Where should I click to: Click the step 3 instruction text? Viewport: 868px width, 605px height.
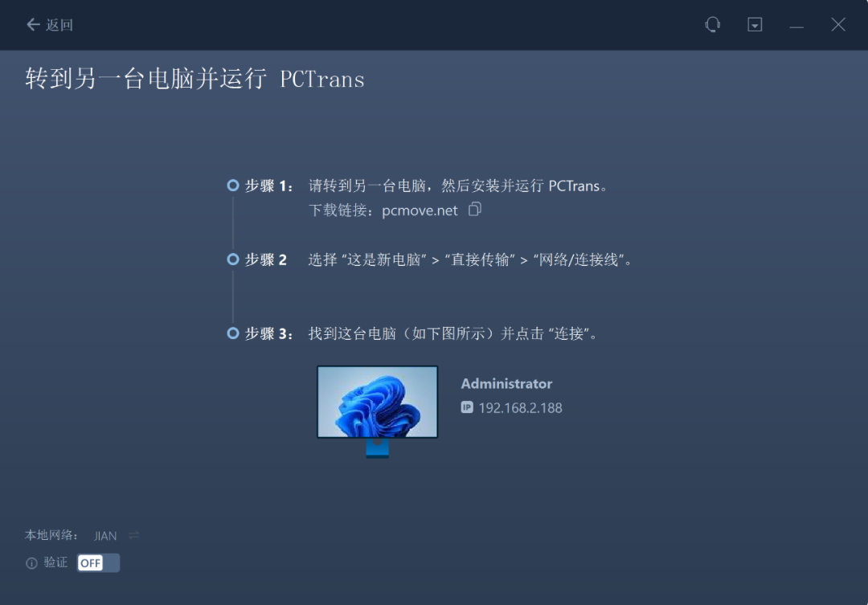point(454,333)
